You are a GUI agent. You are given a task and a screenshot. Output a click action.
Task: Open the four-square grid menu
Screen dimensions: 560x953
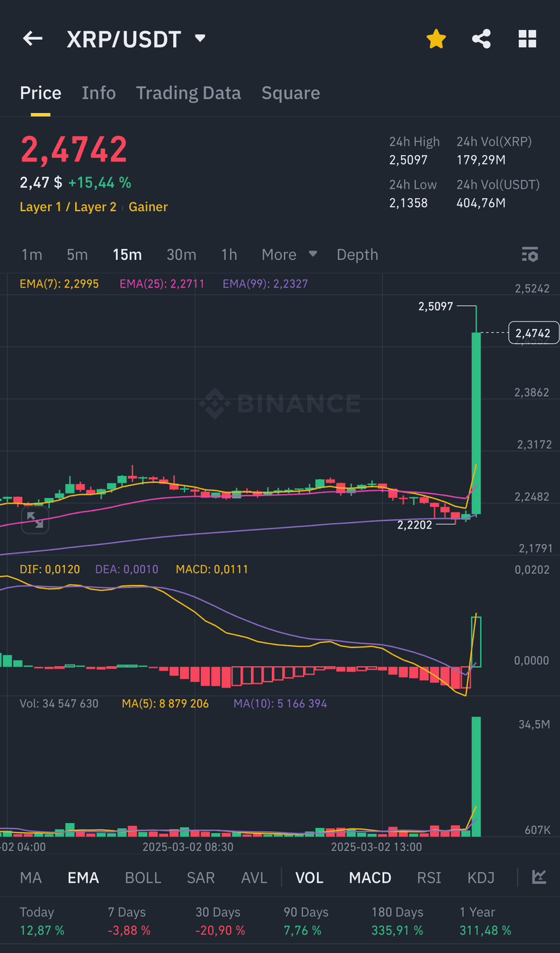[528, 39]
